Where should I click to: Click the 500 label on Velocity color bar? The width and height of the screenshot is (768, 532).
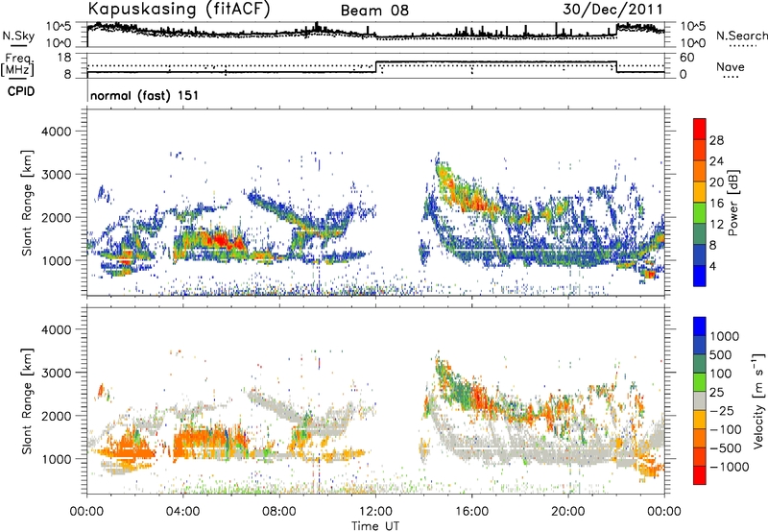(721, 355)
